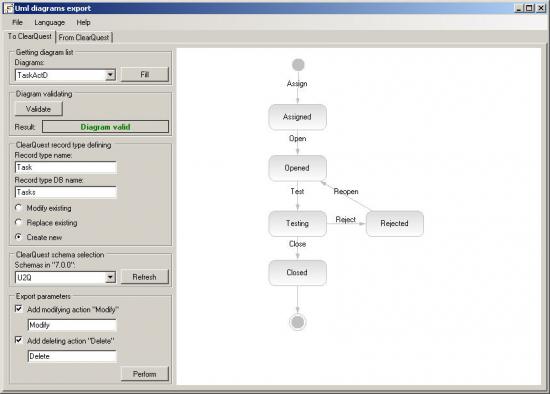Select the Testing state node

click(297, 223)
